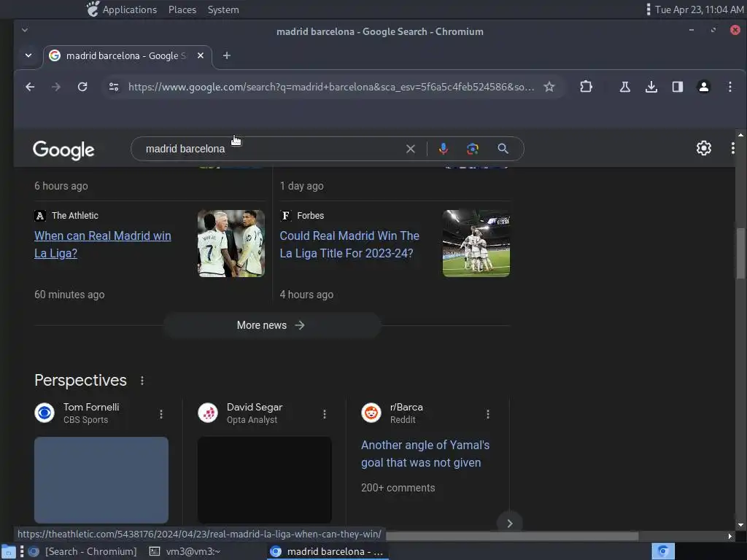Screen dimensions: 747x560
Task: Clear the search box with X
Action: click(x=410, y=149)
